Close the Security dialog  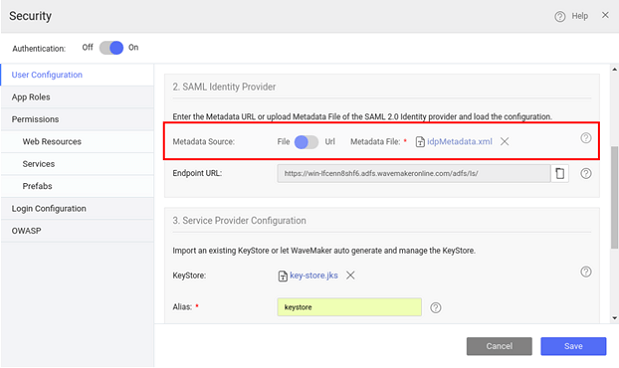605,15
